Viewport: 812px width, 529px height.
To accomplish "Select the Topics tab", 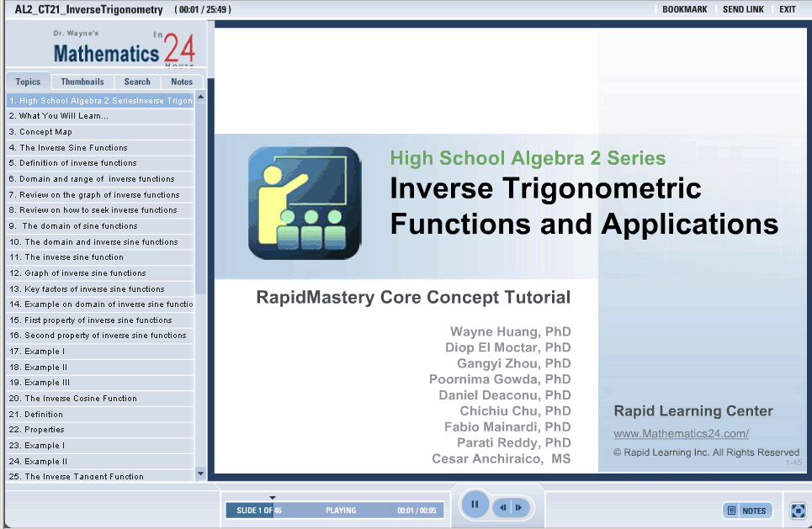I will pyautogui.click(x=28, y=82).
